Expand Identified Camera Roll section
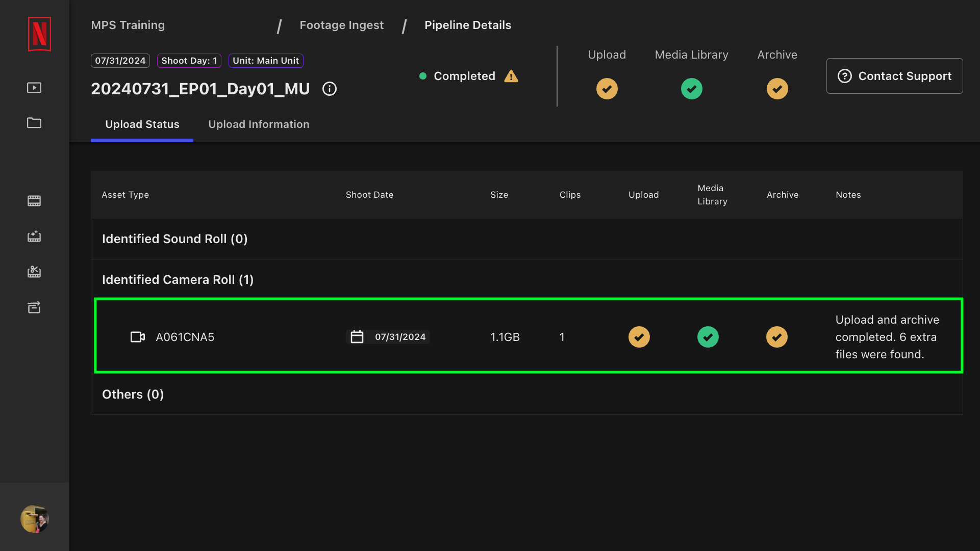Viewport: 980px width, 551px height. (x=178, y=279)
